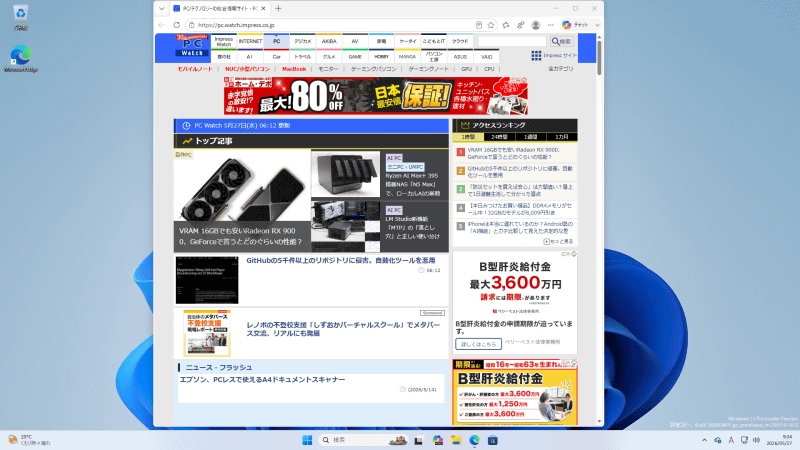This screenshot has width=800, height=450.
Task: Open File Explorer from the taskbar
Action: pos(456,440)
